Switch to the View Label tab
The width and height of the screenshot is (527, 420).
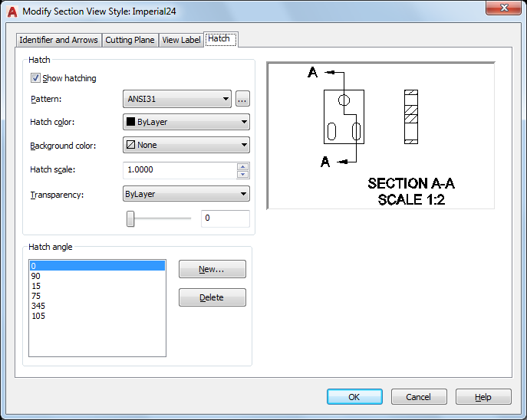click(x=180, y=40)
